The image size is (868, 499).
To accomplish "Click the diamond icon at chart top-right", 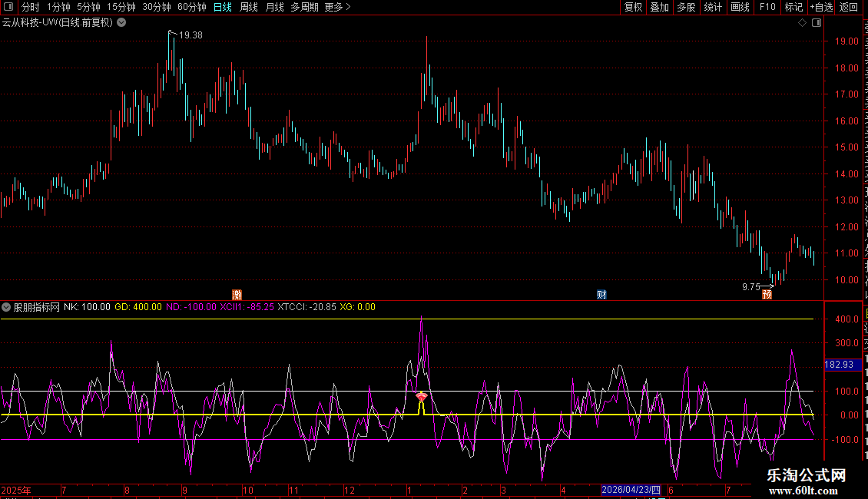I will 802,23.
